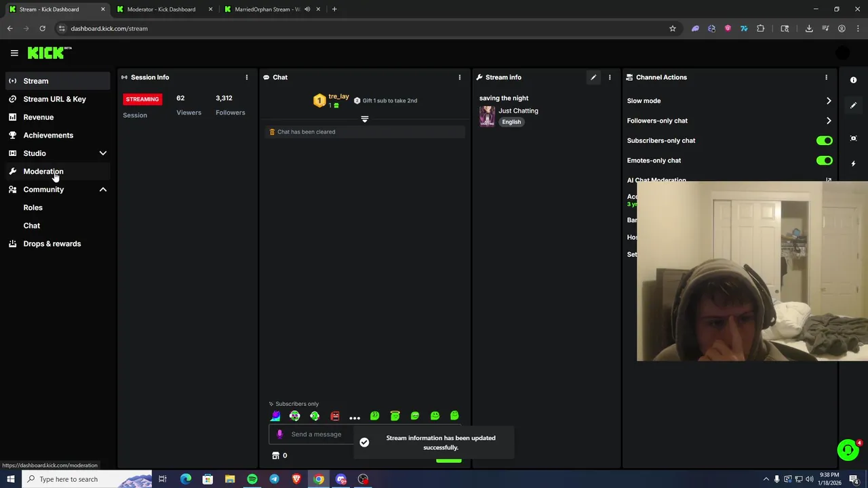Click the Just Chatting category thumbnail
The image size is (868, 488).
(487, 117)
